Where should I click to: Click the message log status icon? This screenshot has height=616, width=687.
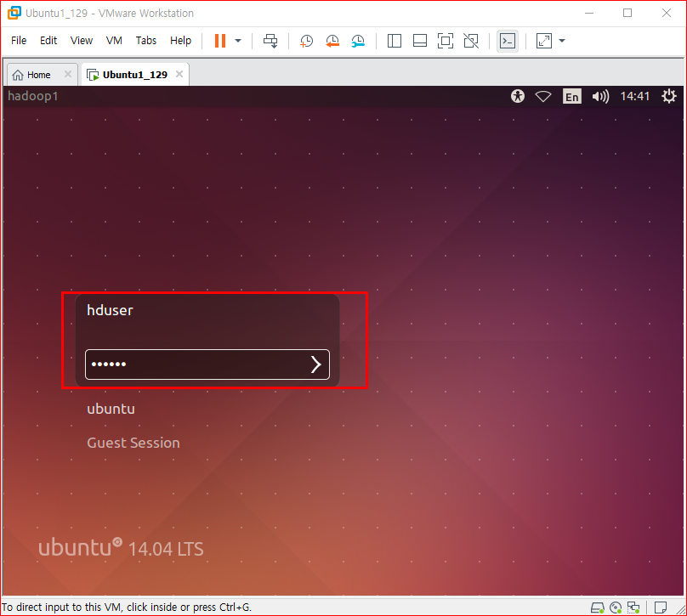pyautogui.click(x=661, y=608)
